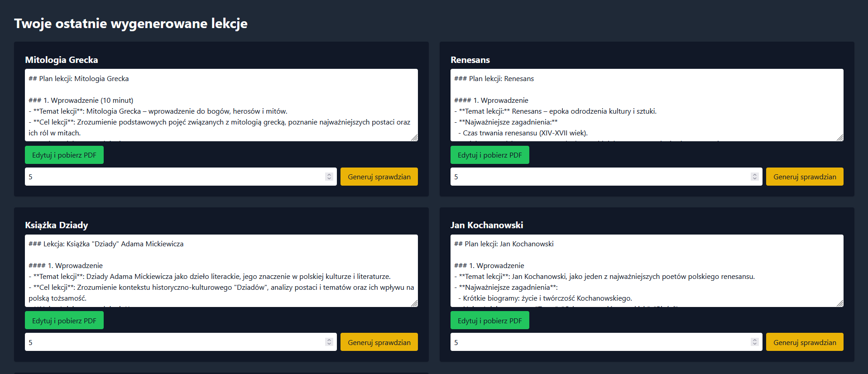The height and width of the screenshot is (374, 868).
Task: Select the number field under Książka Dziady
Action: [x=172, y=342]
